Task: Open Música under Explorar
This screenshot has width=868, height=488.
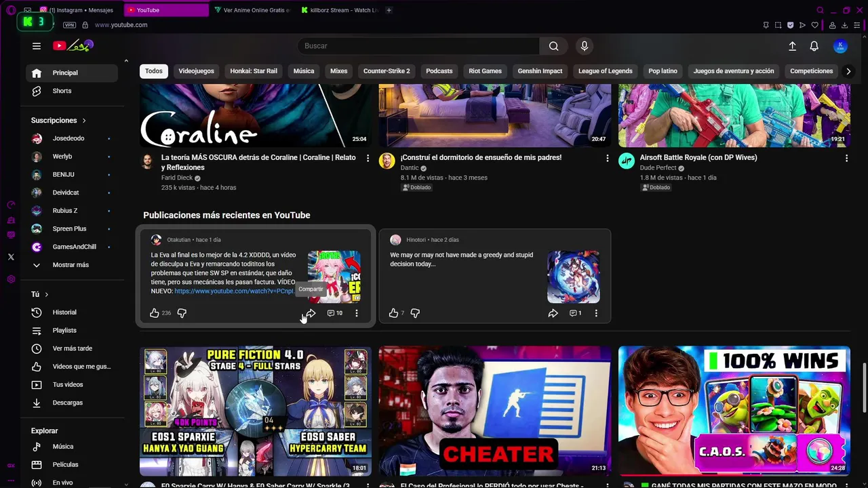Action: tap(71, 447)
